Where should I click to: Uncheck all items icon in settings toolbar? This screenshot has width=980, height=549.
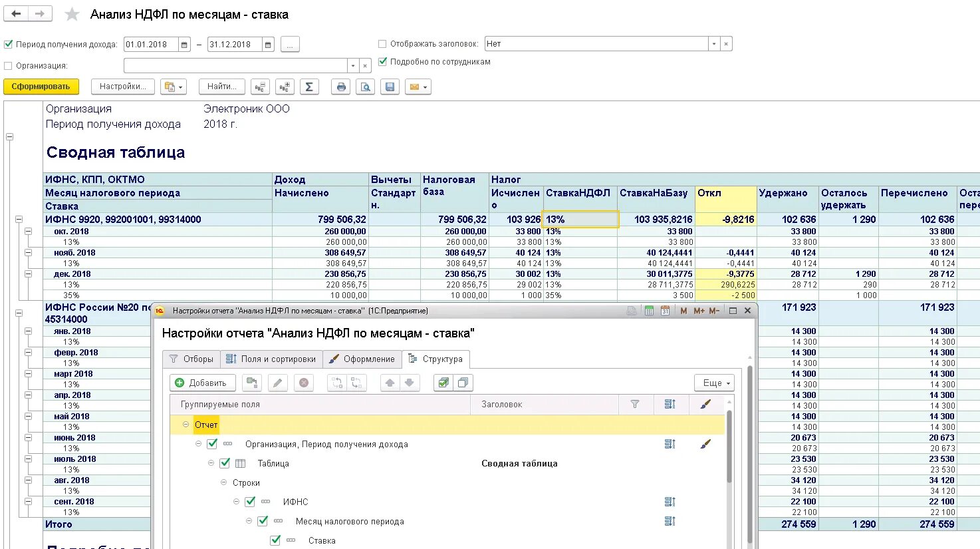click(463, 383)
